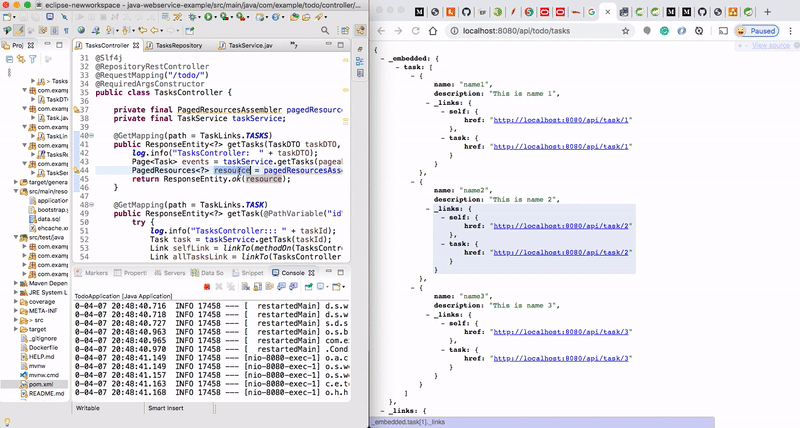The width and height of the screenshot is (800, 428).
Task: Expand the coverage folder
Action: point(16,301)
